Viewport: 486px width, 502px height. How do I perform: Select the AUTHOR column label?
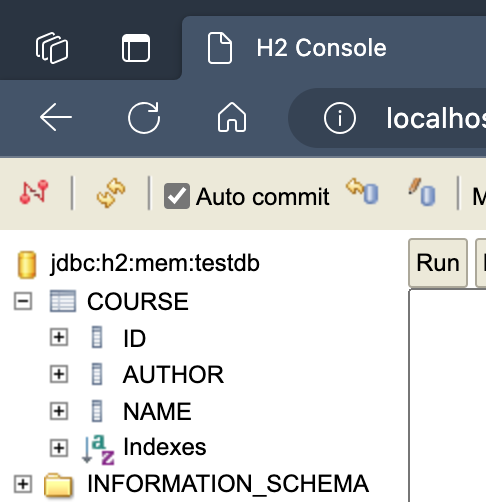(173, 375)
